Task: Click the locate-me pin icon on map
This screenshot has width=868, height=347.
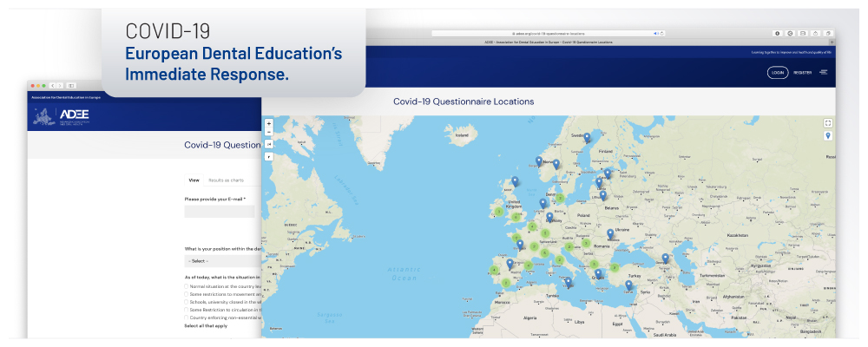Action: click(x=828, y=135)
